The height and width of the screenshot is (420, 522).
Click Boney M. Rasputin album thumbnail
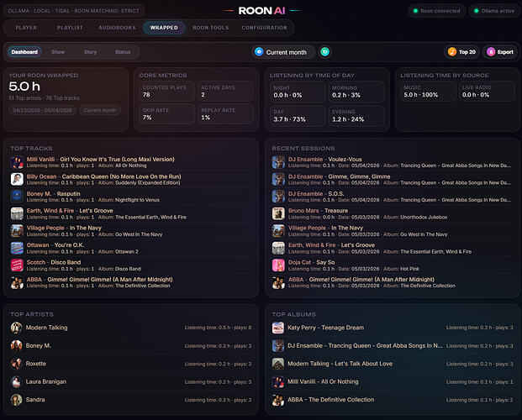click(x=17, y=197)
